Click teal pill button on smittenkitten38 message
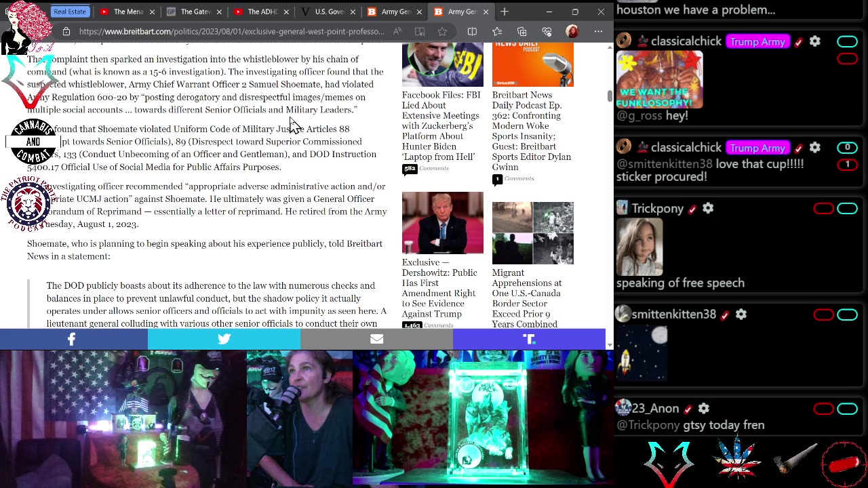The height and width of the screenshot is (488, 868). [847, 314]
